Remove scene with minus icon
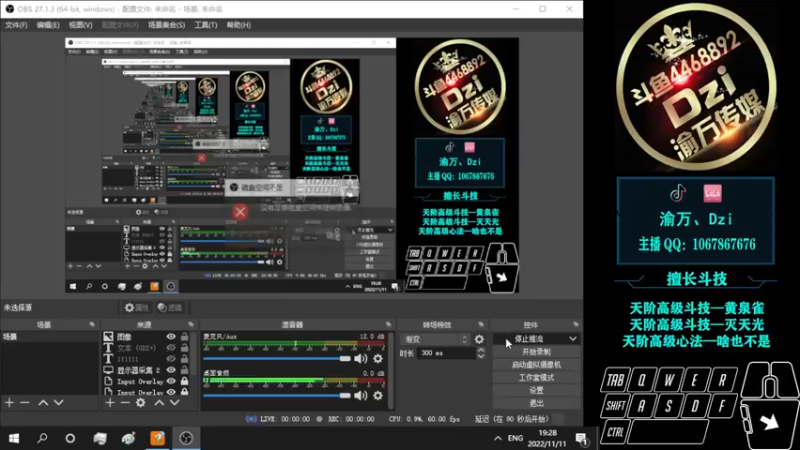This screenshot has height=450, width=800. point(24,403)
